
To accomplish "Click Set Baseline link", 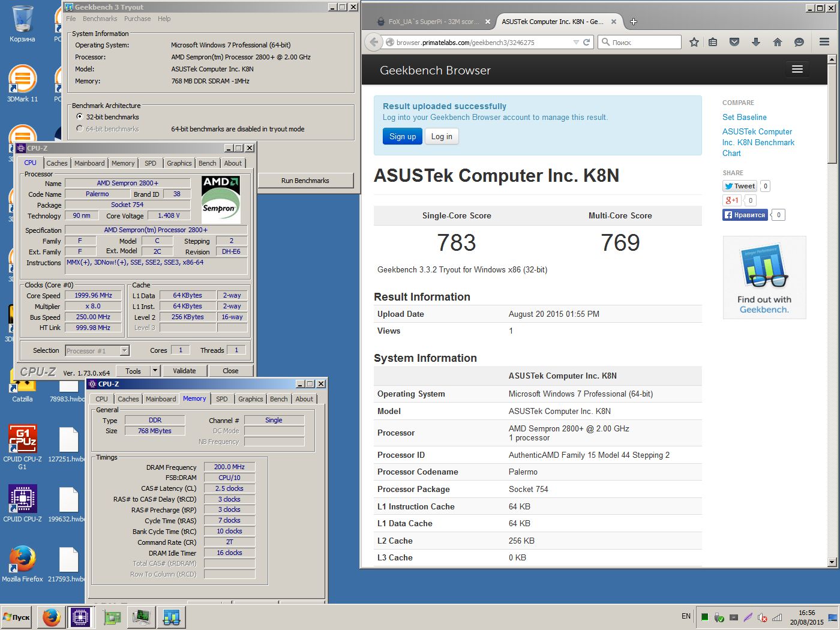I will click(745, 117).
